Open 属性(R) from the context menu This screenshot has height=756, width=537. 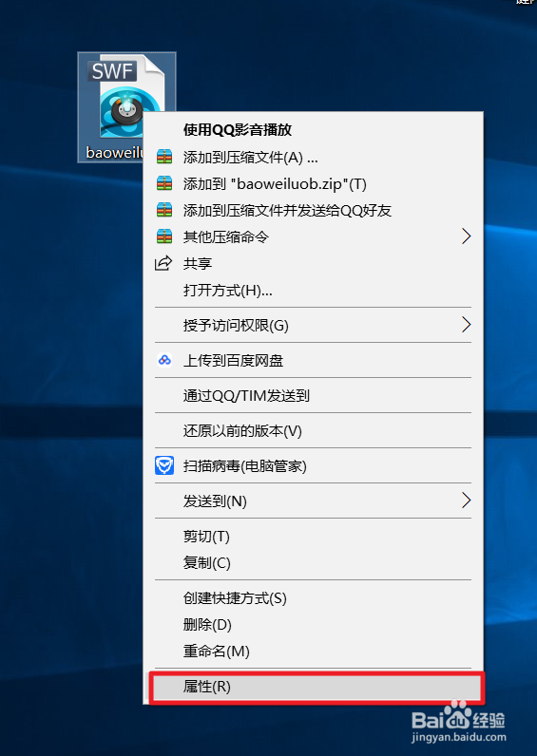[x=316, y=687]
